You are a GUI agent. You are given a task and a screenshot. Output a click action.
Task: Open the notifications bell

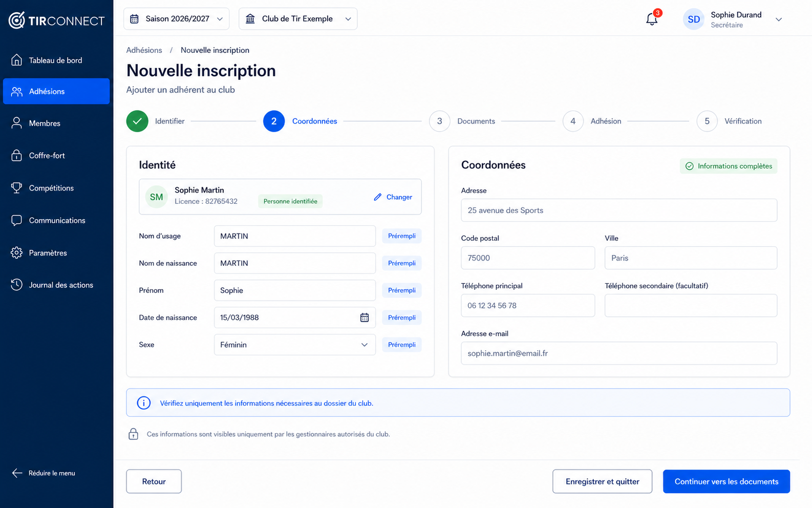click(x=652, y=19)
